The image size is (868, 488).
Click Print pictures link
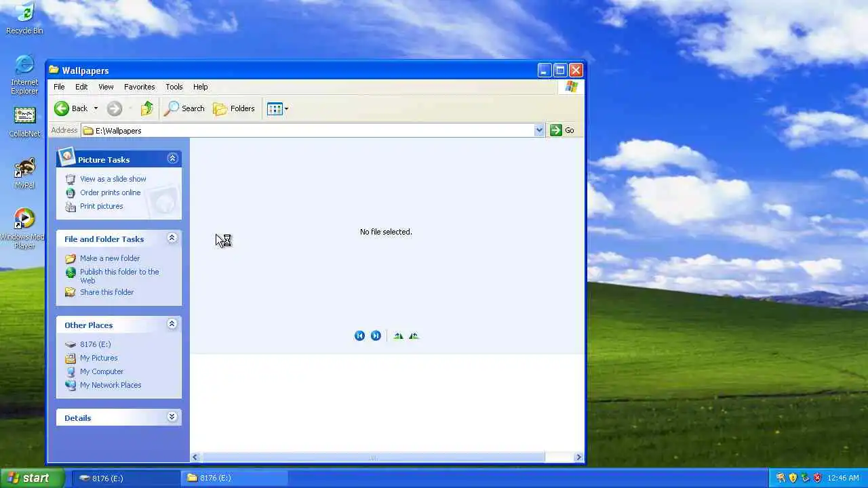(x=102, y=206)
